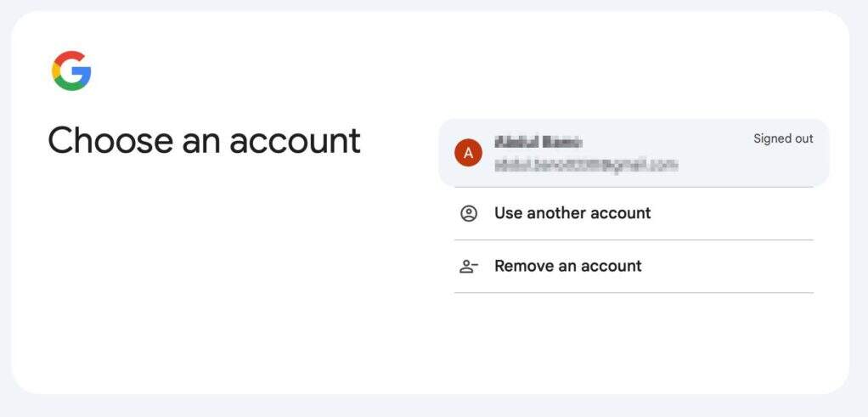The height and width of the screenshot is (417, 868).
Task: Click the divider above "Use another account"
Action: point(634,187)
